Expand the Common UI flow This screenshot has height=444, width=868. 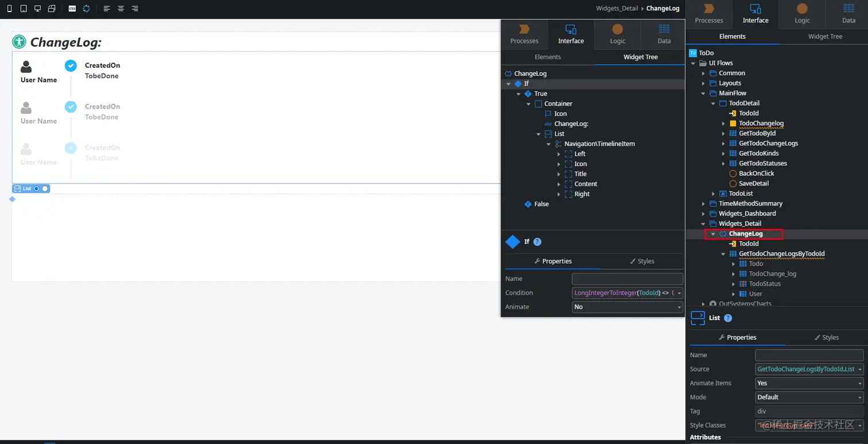(703, 74)
